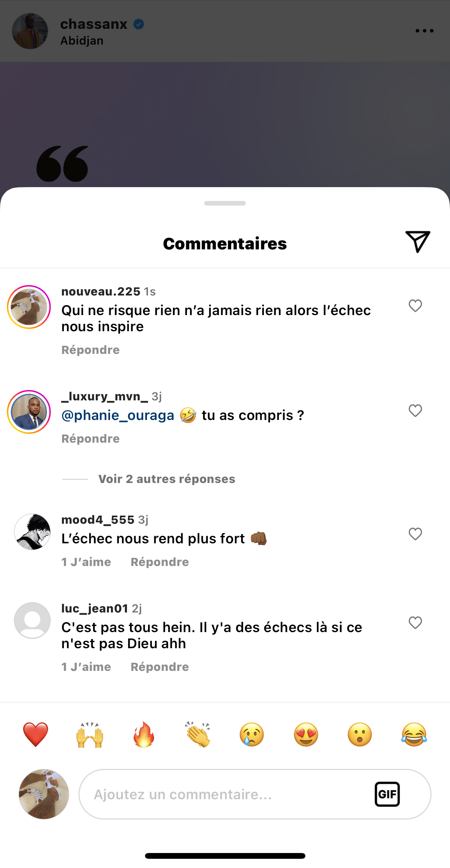450x868 pixels.
Task: Expand "Voir 2 autres réponses"
Action: 167,479
